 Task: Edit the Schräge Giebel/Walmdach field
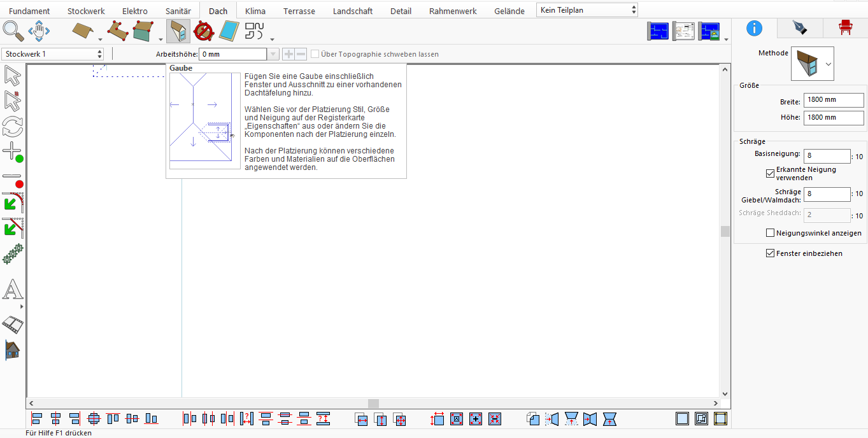[827, 194]
